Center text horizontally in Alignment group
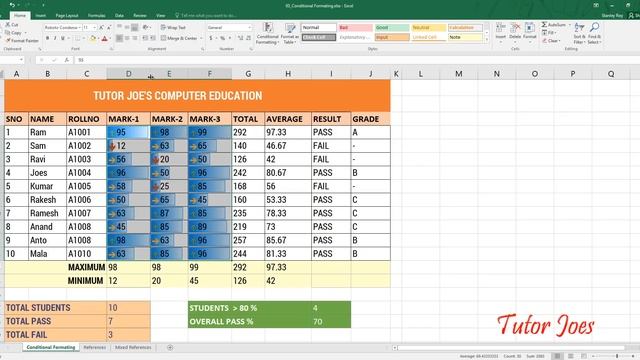Viewport: 640px width, 360px height. [127, 38]
